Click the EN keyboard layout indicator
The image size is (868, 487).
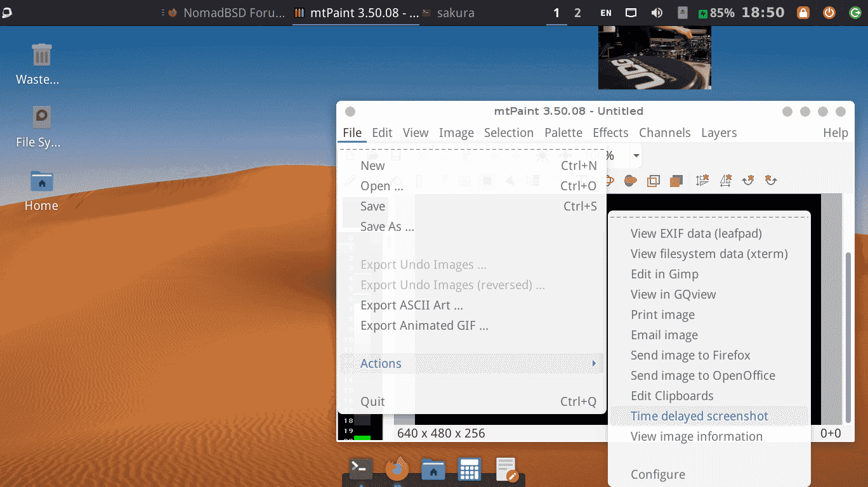(x=606, y=13)
